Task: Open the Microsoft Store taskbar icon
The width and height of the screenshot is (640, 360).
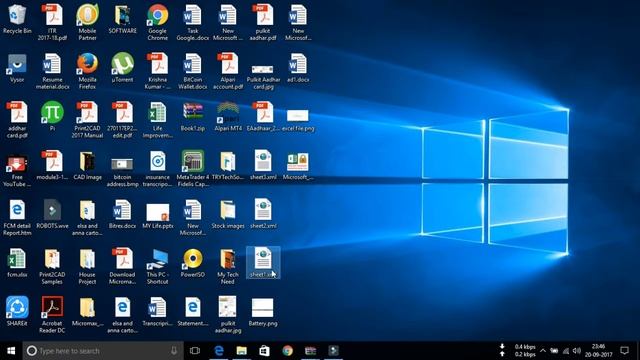Action: tap(264, 351)
